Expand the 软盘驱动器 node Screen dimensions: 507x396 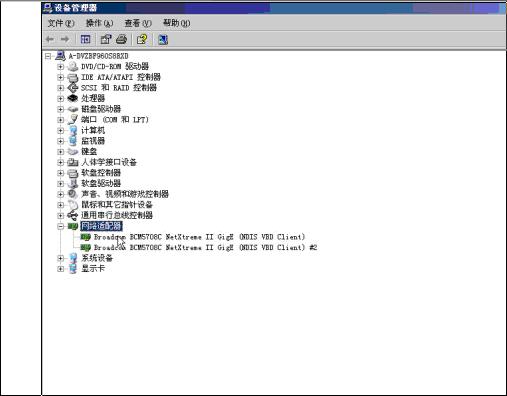pos(60,184)
